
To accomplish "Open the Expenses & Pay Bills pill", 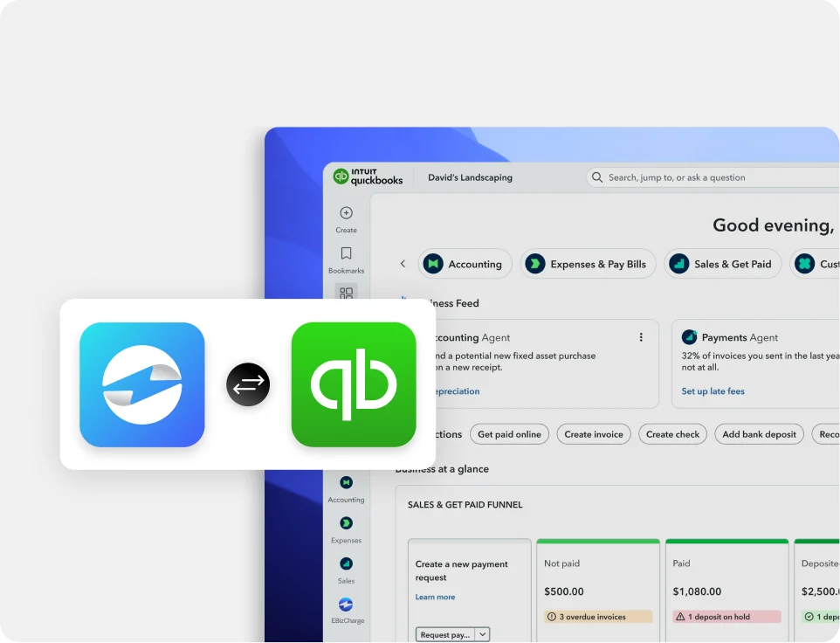I will [588, 264].
